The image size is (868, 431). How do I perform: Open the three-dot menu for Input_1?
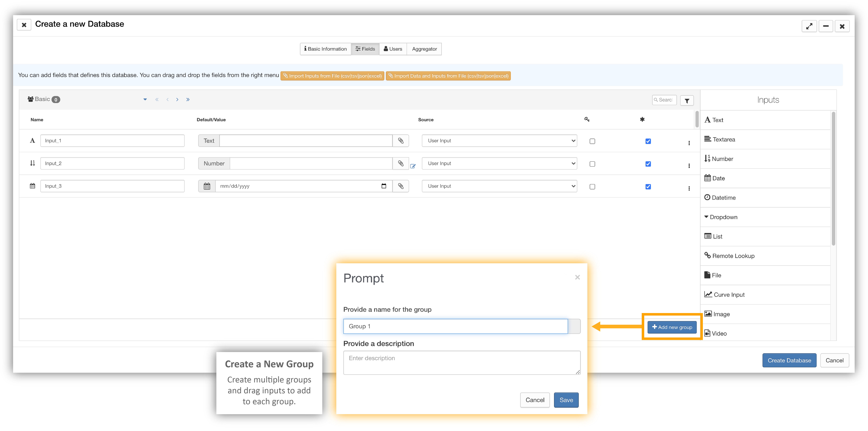coord(689,143)
